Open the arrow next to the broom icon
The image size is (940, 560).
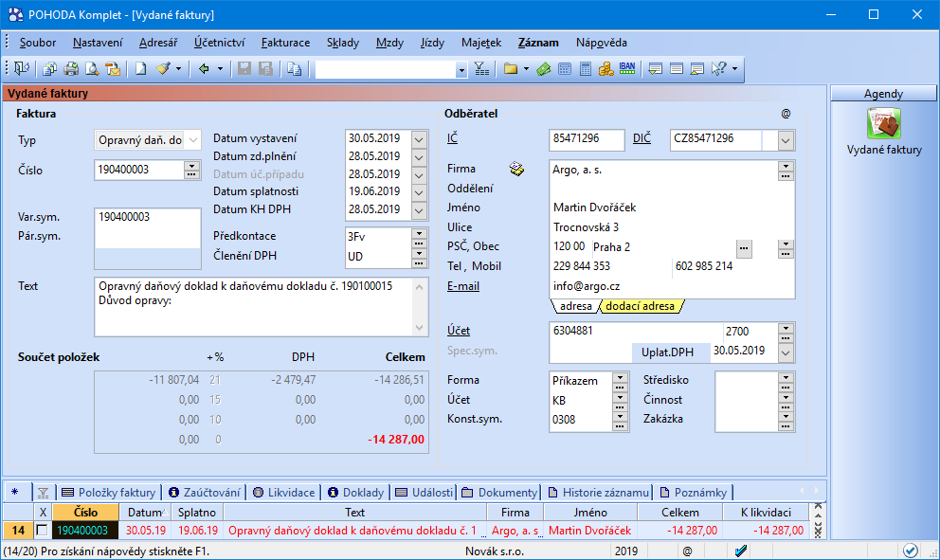click(178, 69)
